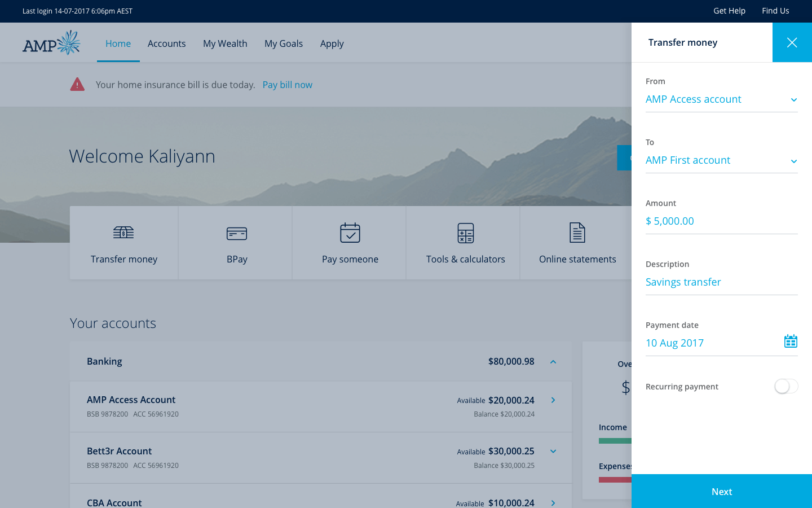Click the Welcome Kaliyann heading
Image resolution: width=812 pixels, height=508 pixels.
coord(142,156)
